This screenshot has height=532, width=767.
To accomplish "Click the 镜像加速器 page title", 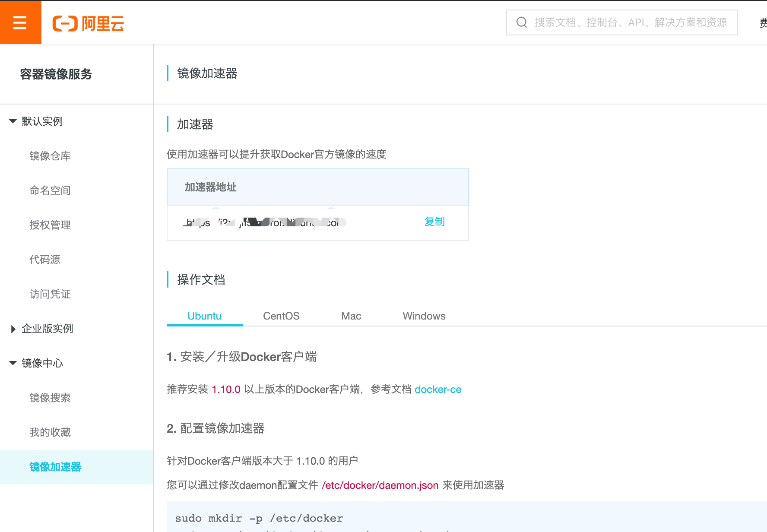I will [x=207, y=73].
